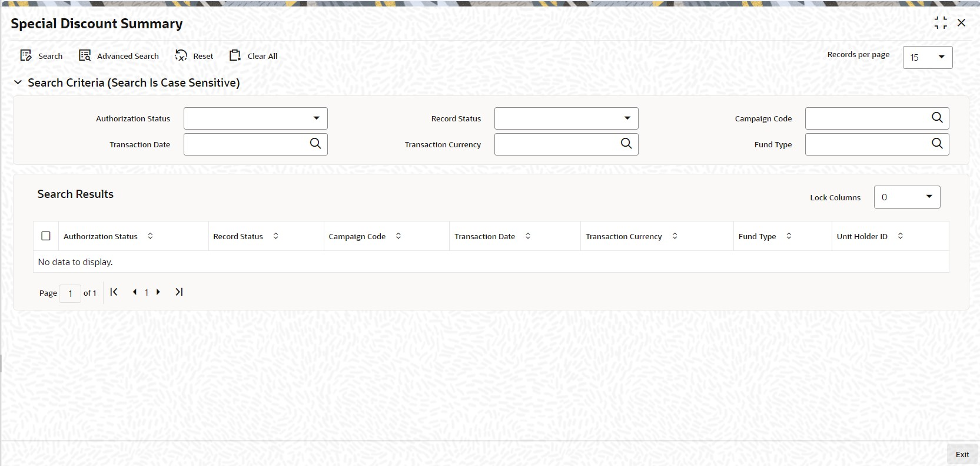
Task: Go to the last results page
Action: tap(179, 292)
